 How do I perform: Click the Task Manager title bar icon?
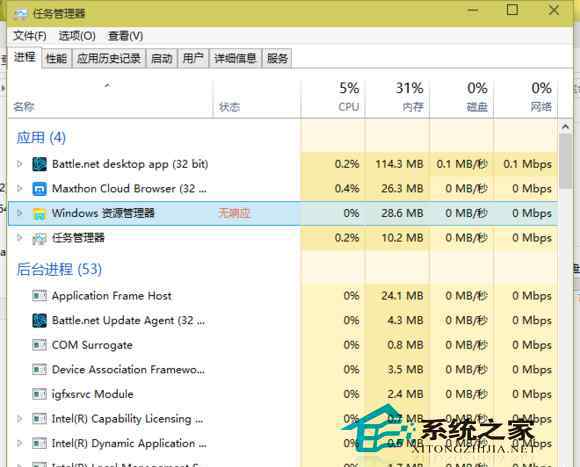click(x=20, y=14)
